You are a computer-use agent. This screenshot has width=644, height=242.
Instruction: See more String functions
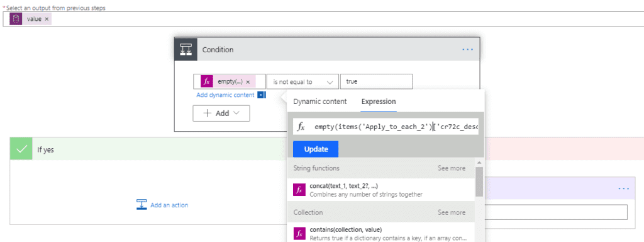[x=452, y=168]
